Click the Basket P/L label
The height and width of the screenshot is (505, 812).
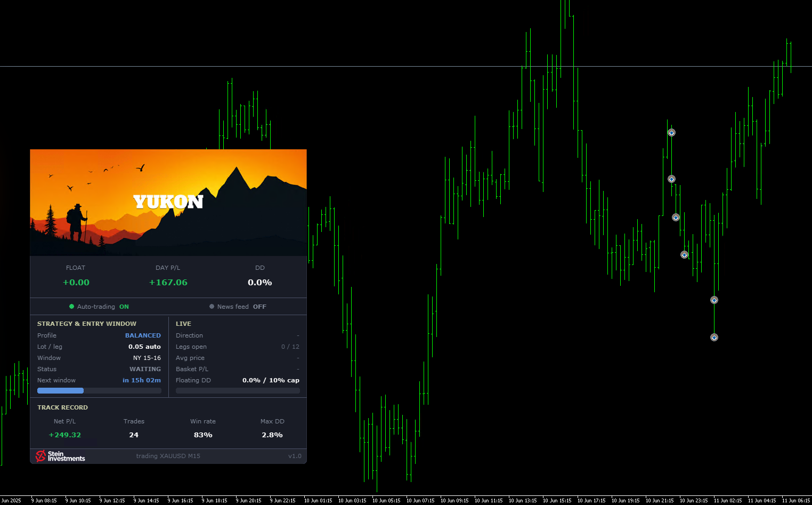coord(192,369)
